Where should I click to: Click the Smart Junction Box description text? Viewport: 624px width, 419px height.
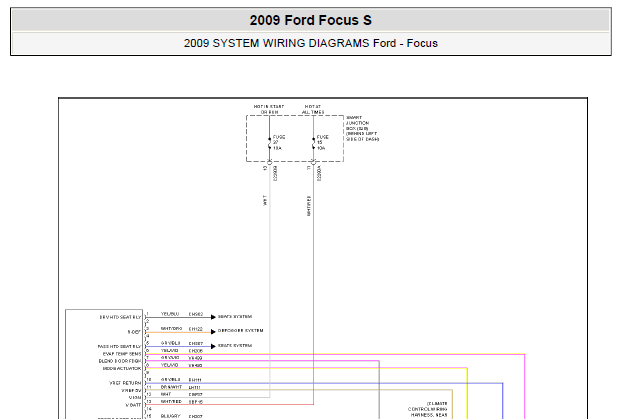362,129
